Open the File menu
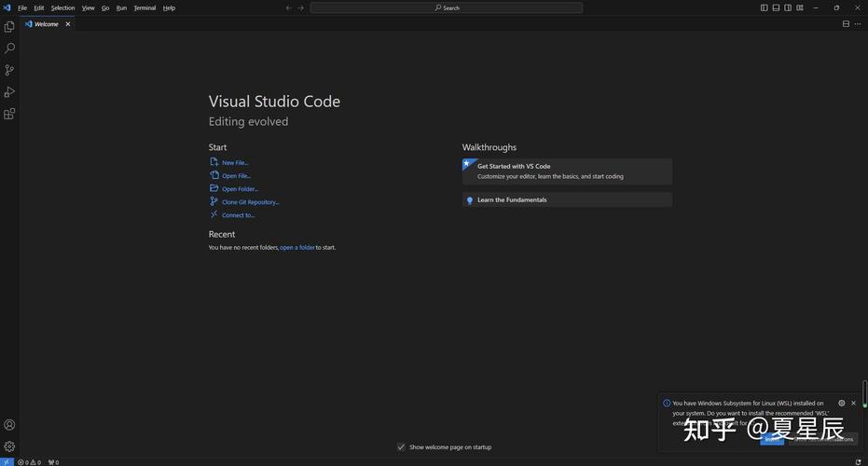This screenshot has width=868, height=466. pyautogui.click(x=22, y=7)
